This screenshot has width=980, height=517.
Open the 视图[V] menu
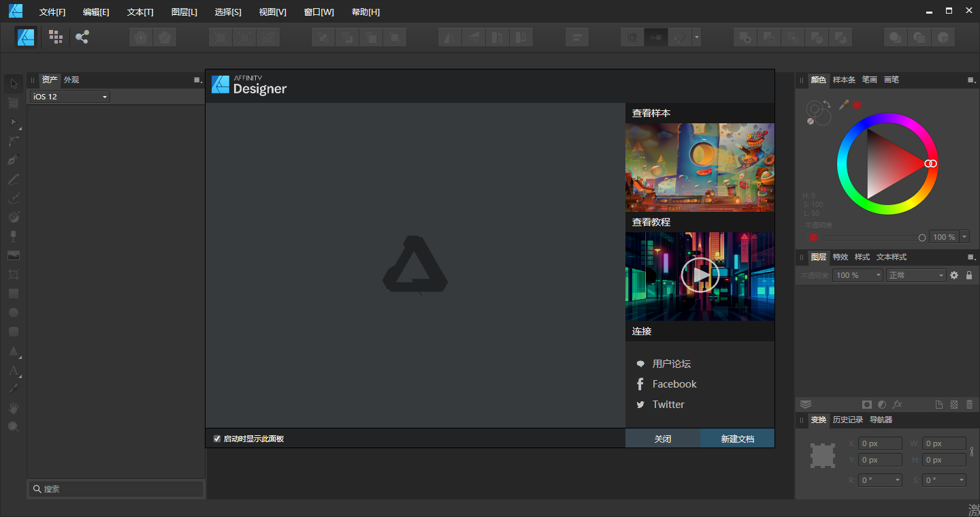(x=273, y=12)
